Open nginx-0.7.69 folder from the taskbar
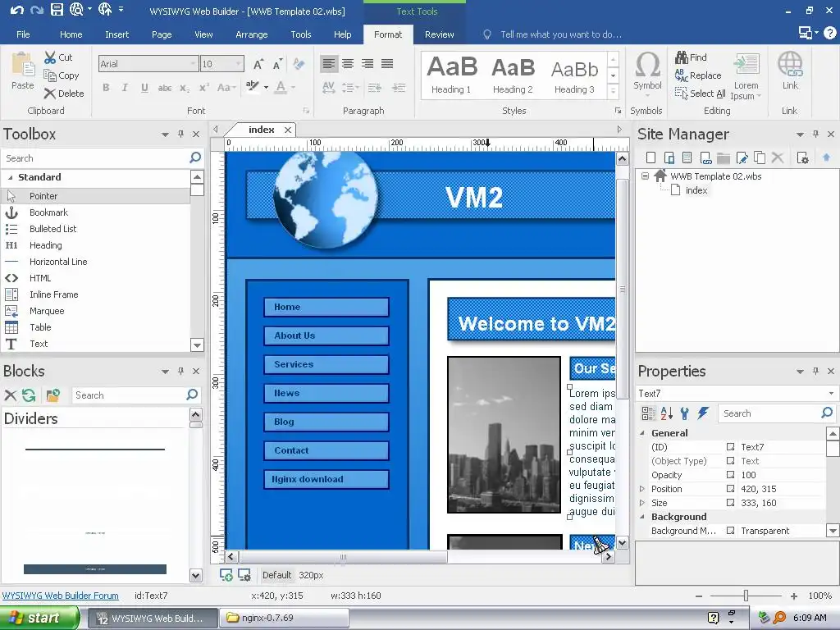 coord(284,618)
